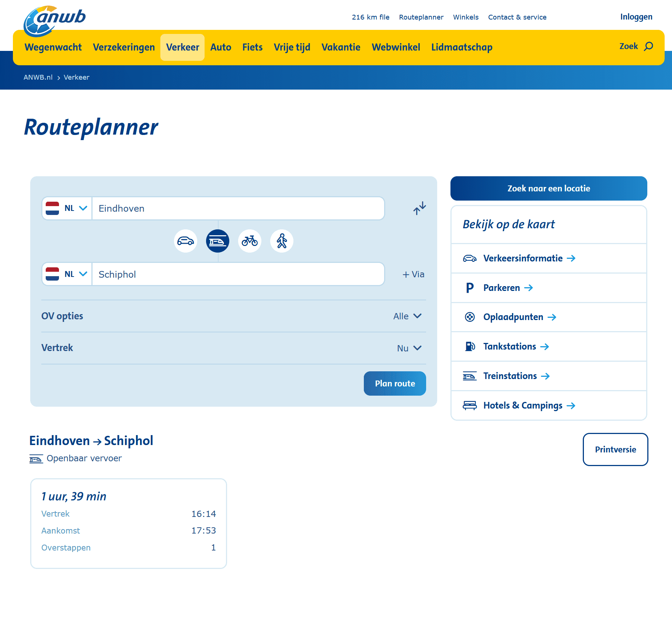
Task: Click the Zoek magnifier icon
Action: coord(648,46)
